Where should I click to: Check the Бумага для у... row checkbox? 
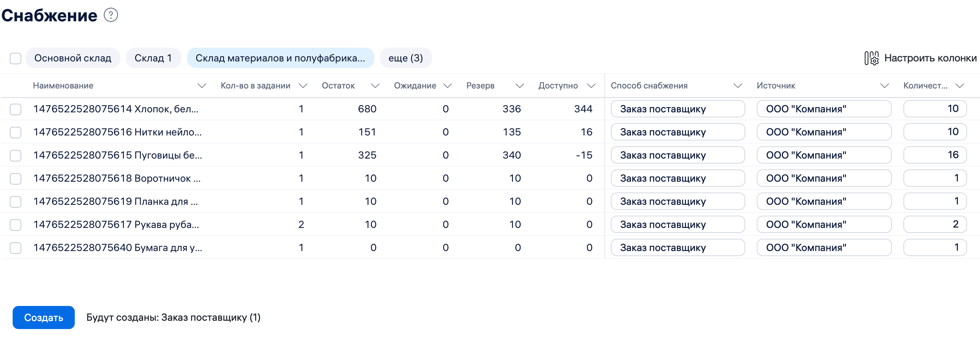pyautogui.click(x=16, y=248)
